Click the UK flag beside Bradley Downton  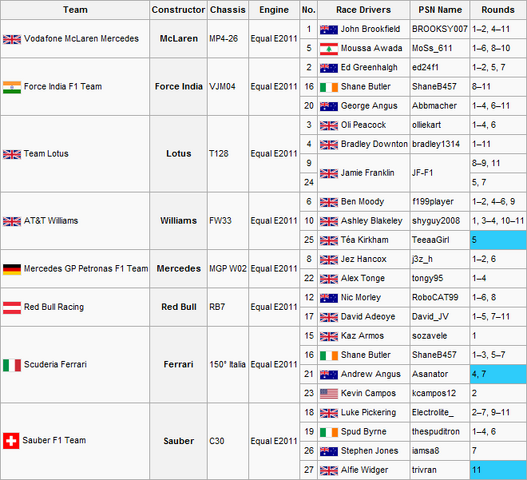pyautogui.click(x=329, y=145)
